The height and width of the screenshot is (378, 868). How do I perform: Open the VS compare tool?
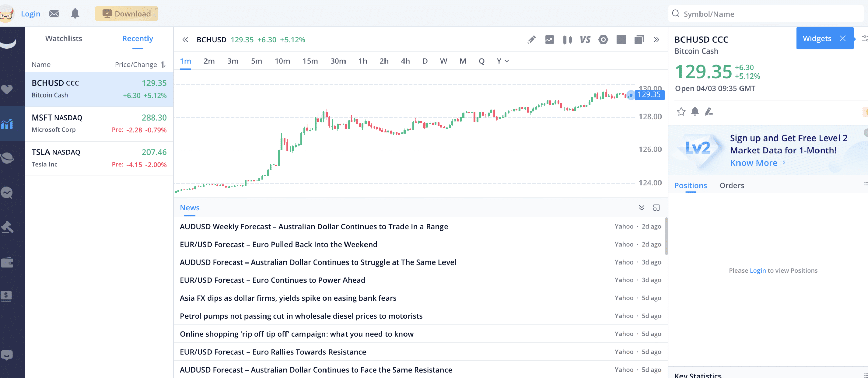point(585,40)
